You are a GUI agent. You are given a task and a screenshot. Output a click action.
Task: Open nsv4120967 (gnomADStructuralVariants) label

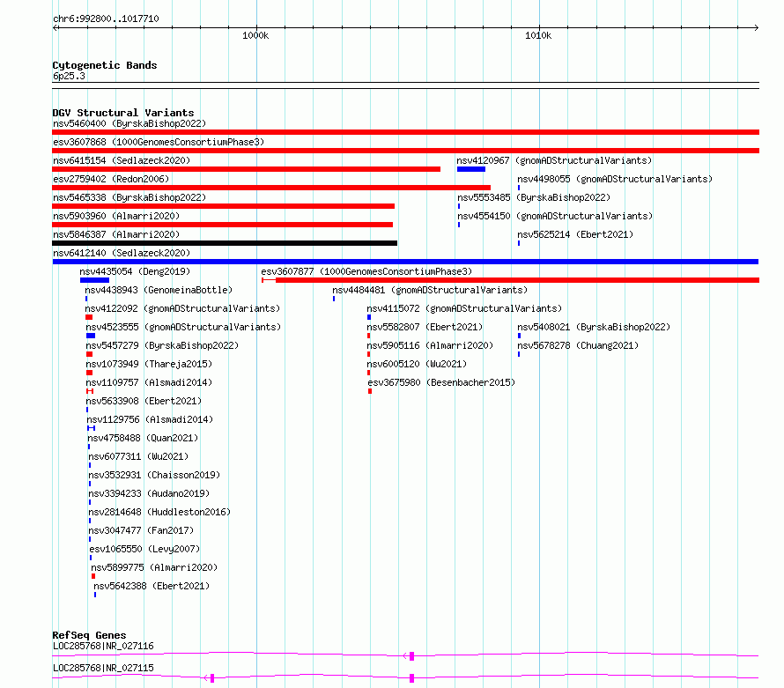point(554,160)
